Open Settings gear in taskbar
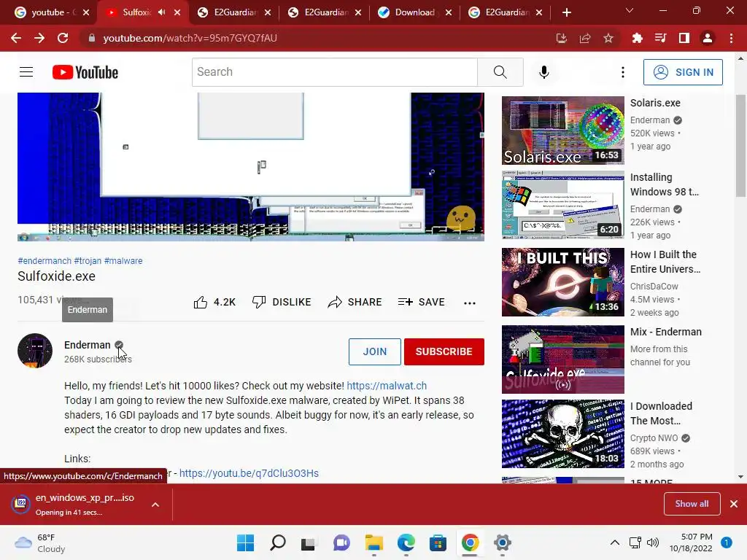747x560 pixels. coord(502,542)
